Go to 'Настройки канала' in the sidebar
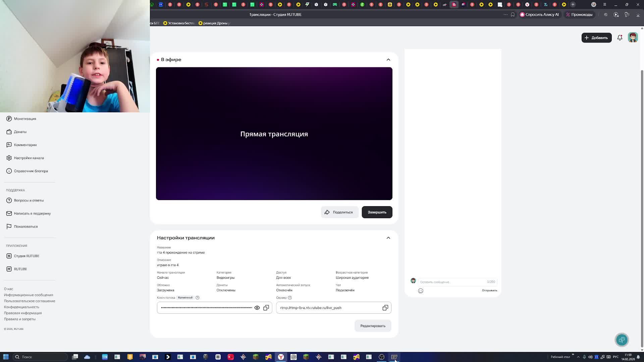 point(29,158)
